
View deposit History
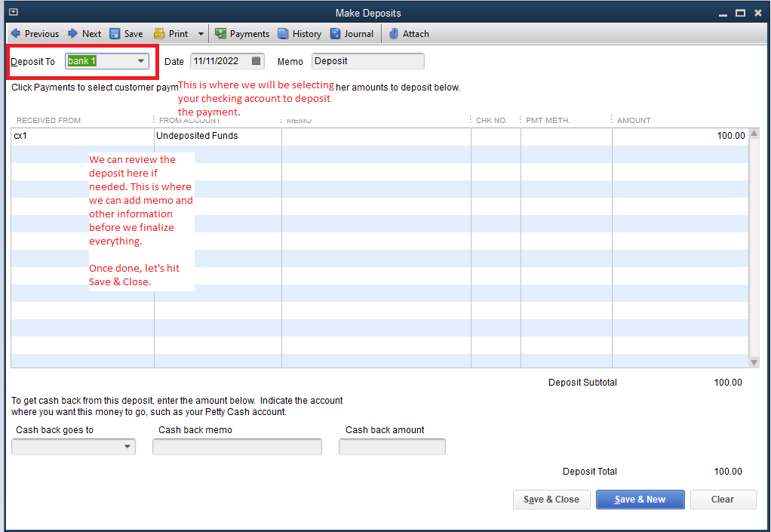pyautogui.click(x=299, y=33)
